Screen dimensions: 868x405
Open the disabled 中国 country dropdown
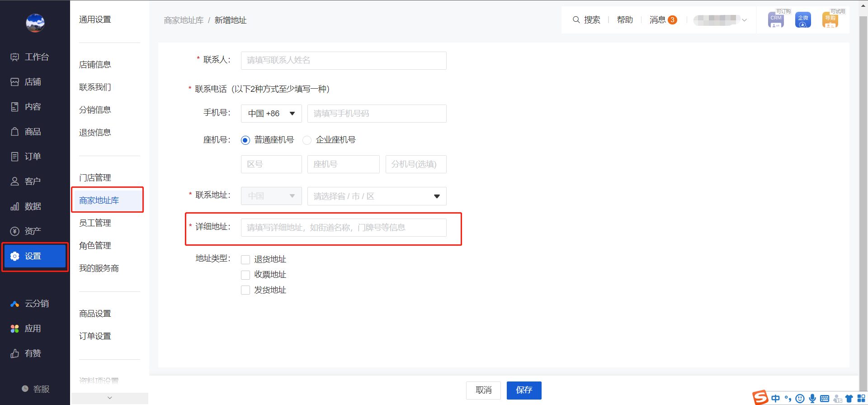click(271, 196)
